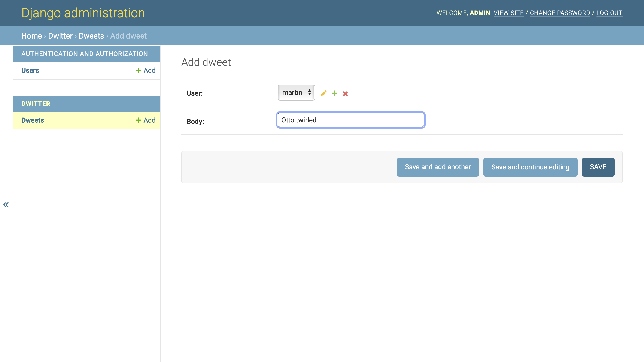Click Save and continue editing button
The image size is (644, 362).
[x=530, y=167]
